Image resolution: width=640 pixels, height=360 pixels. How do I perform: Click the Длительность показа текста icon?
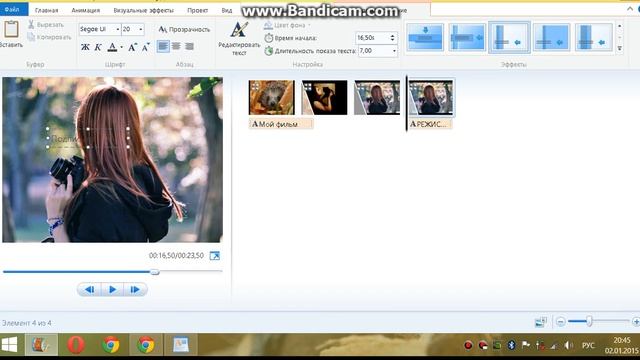(x=269, y=51)
